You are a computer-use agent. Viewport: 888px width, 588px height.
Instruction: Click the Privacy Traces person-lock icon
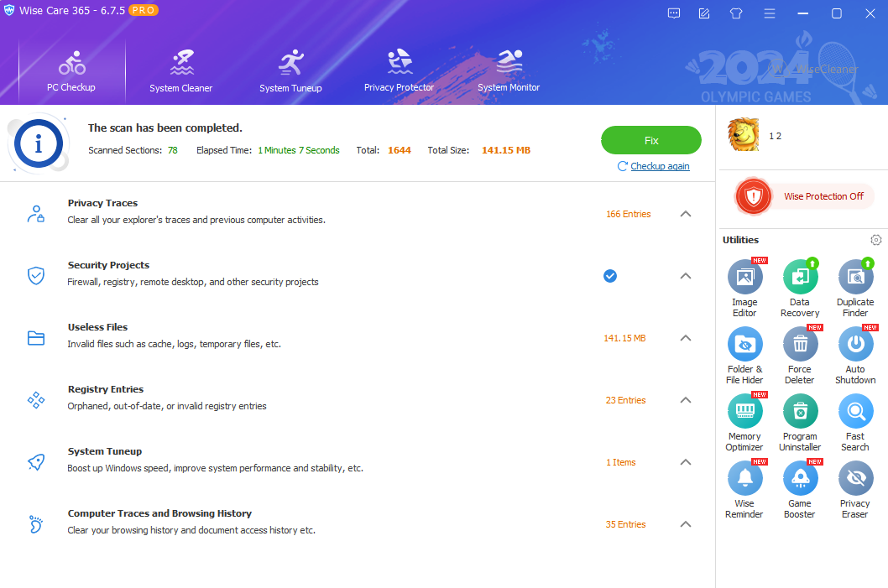click(x=36, y=214)
